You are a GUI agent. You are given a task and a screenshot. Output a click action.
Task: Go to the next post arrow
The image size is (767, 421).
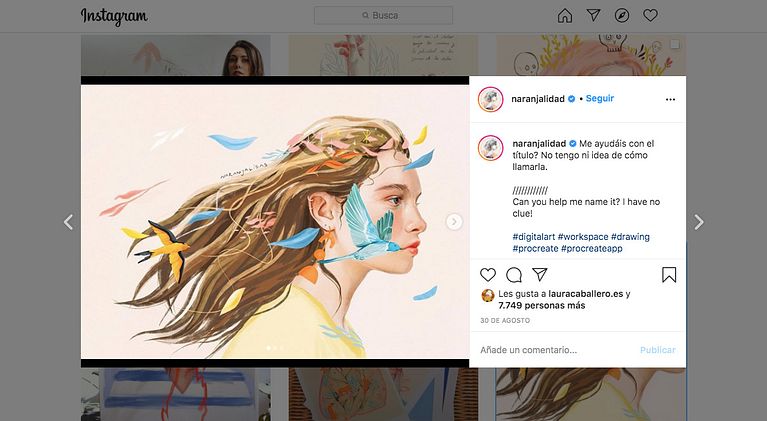click(x=699, y=222)
